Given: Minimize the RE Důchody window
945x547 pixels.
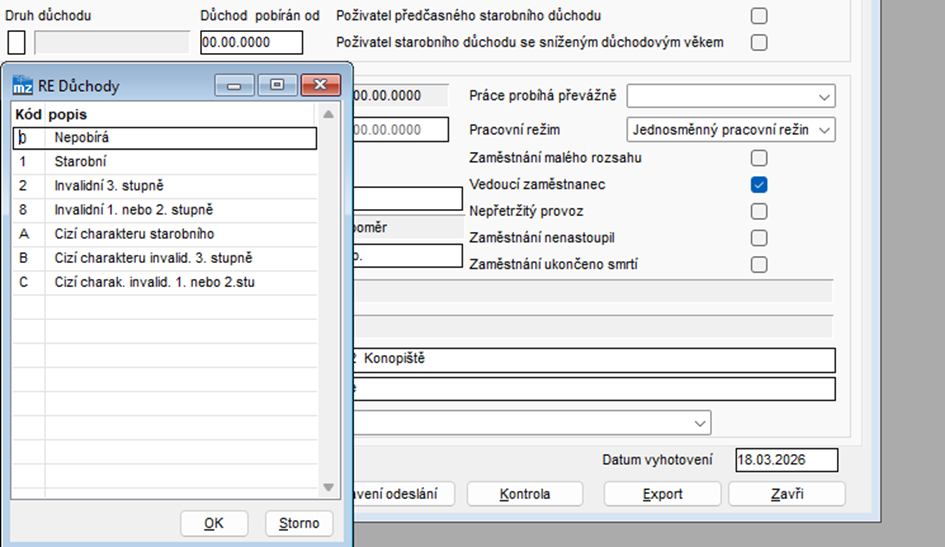Looking at the screenshot, I should pyautogui.click(x=235, y=85).
